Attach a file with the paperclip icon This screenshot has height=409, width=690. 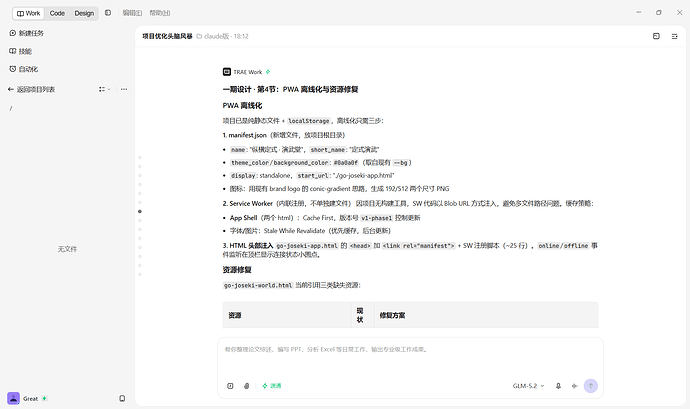click(x=246, y=386)
